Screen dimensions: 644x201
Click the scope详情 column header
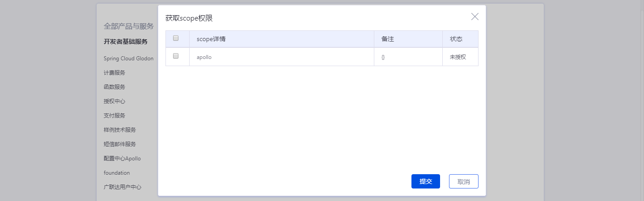tap(211, 39)
